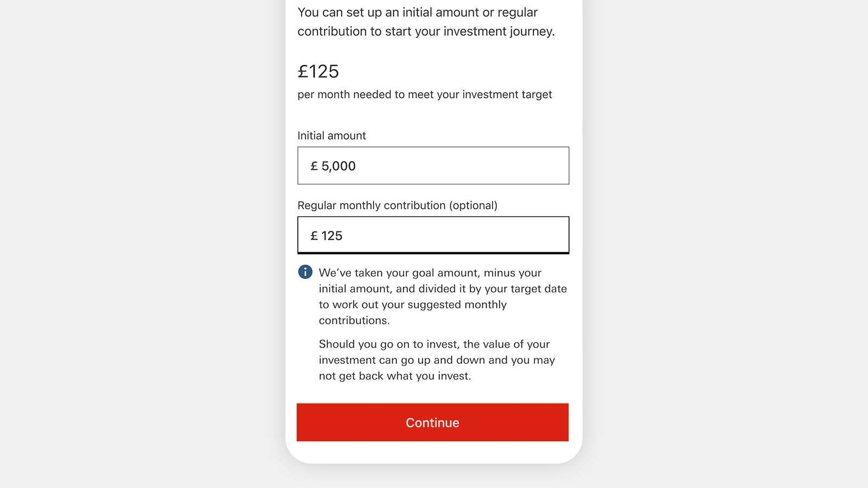Click the 5,000 value in Initial amount
The height and width of the screenshot is (488, 868).
(339, 166)
